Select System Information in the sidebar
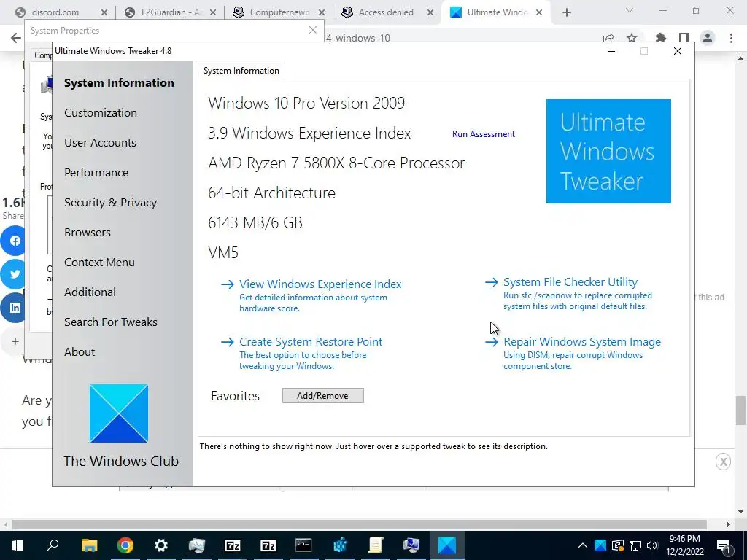747x560 pixels. (x=119, y=83)
